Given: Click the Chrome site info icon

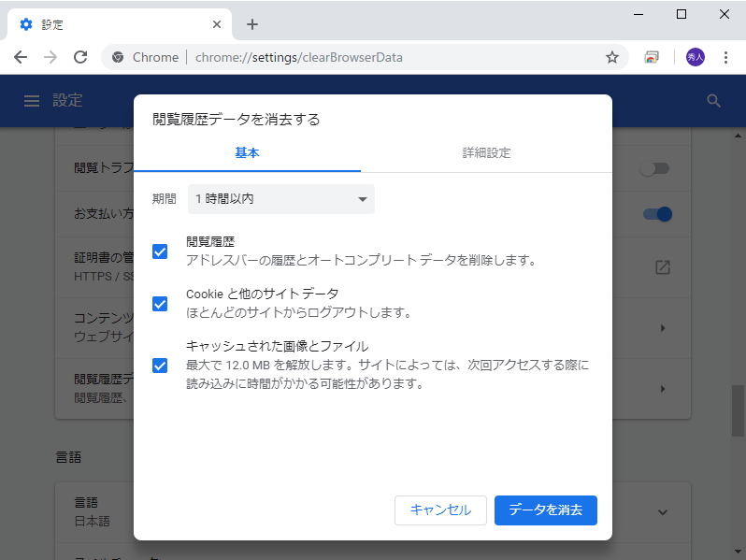Looking at the screenshot, I should tap(118, 58).
